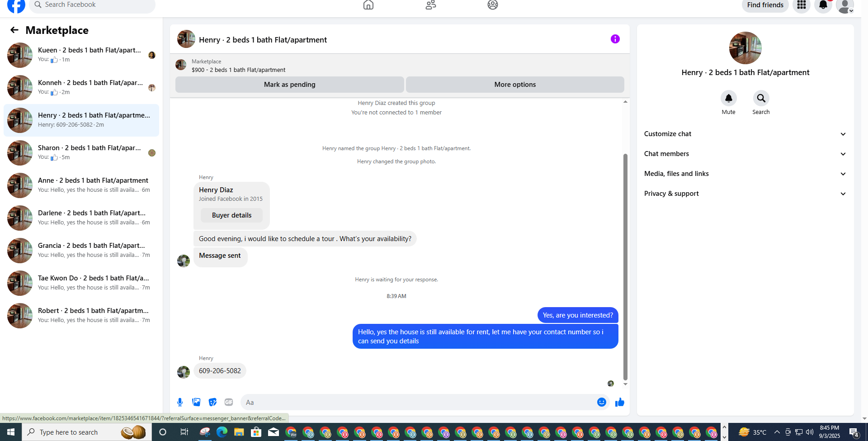
Task: Open Darlene conversation in list
Action: pyautogui.click(x=81, y=218)
